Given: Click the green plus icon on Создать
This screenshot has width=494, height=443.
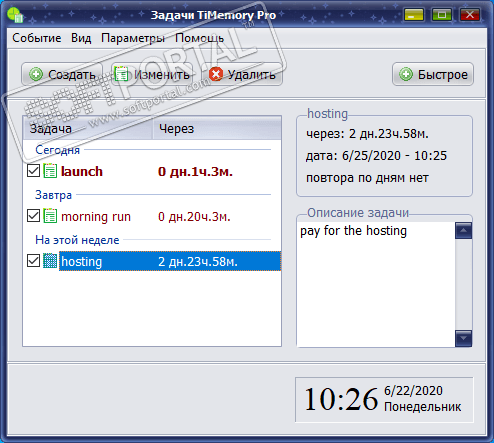Looking at the screenshot, I should [36, 74].
